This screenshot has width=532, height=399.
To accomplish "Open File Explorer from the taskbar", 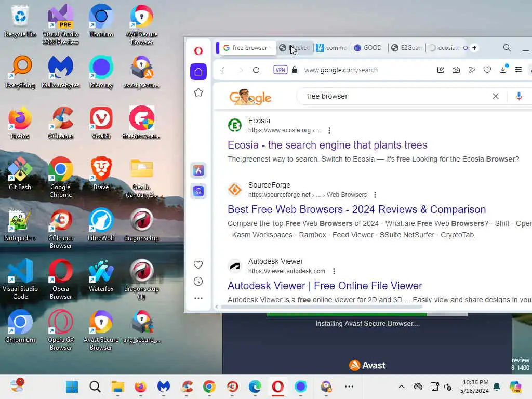I will click(x=118, y=387).
